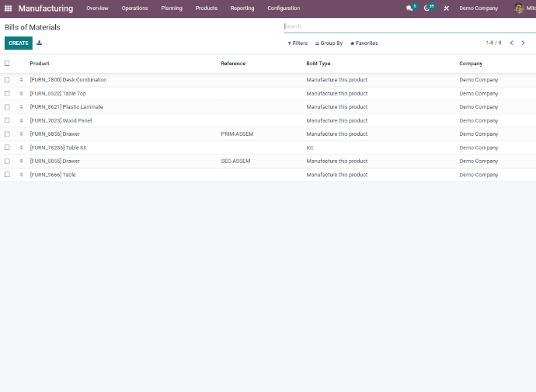Select the Table Top row checkbox
Image resolution: width=536 pixels, height=392 pixels.
[7, 94]
